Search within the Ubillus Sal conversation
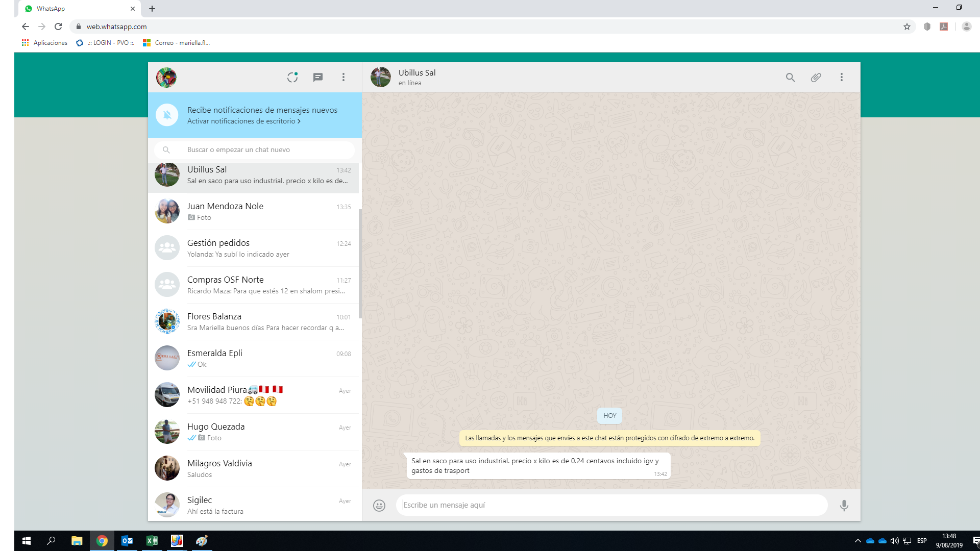The width and height of the screenshot is (980, 551). tap(790, 78)
